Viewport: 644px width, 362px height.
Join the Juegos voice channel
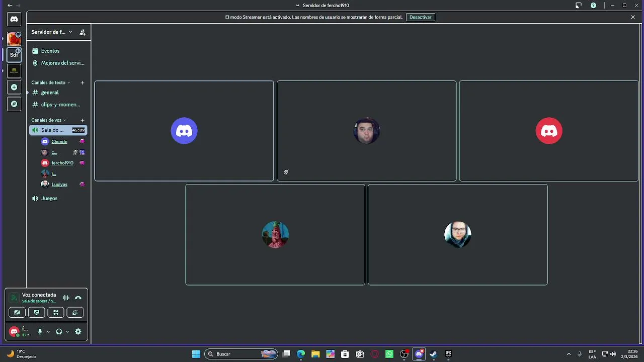pyautogui.click(x=58, y=199)
